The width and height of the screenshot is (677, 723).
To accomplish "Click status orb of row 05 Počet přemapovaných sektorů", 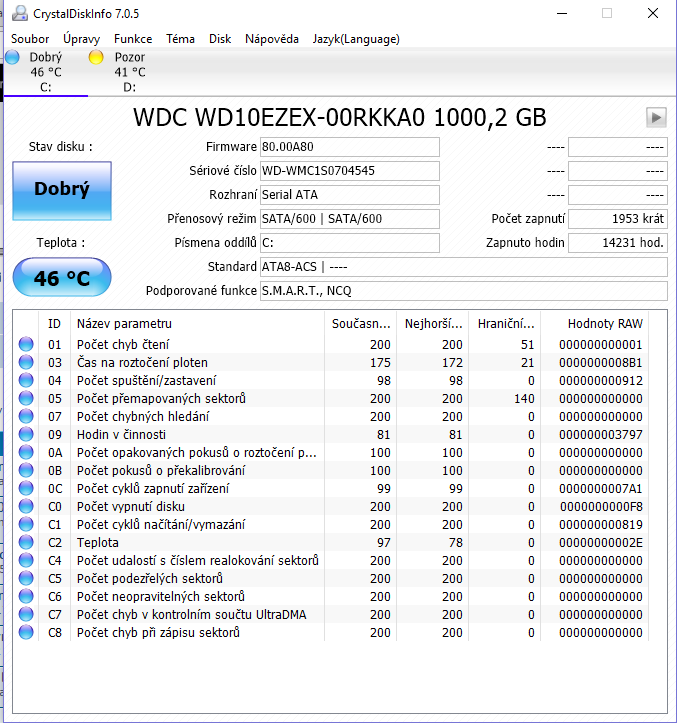I will coord(26,398).
